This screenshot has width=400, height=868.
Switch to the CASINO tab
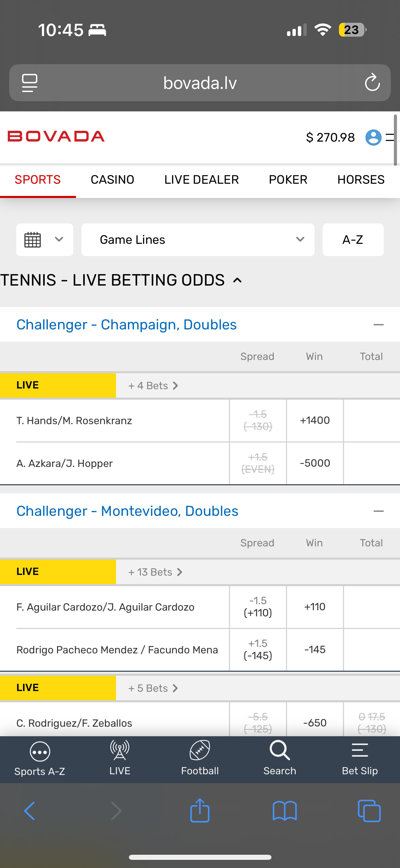(x=112, y=180)
